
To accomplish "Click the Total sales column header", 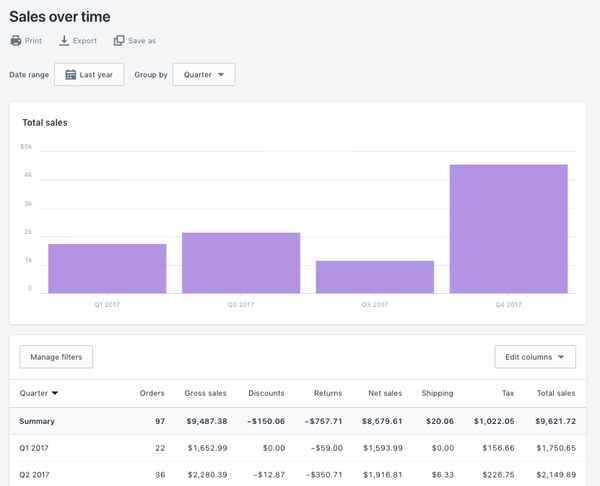I will (x=556, y=393).
